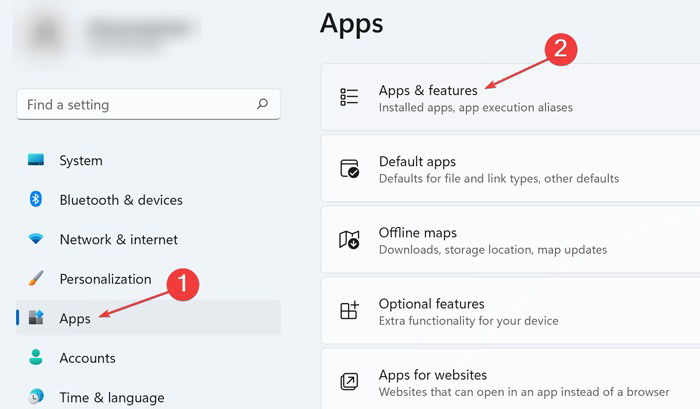Click the System monitor icon in sidebar
Screen dimensions: 700x409
point(36,160)
